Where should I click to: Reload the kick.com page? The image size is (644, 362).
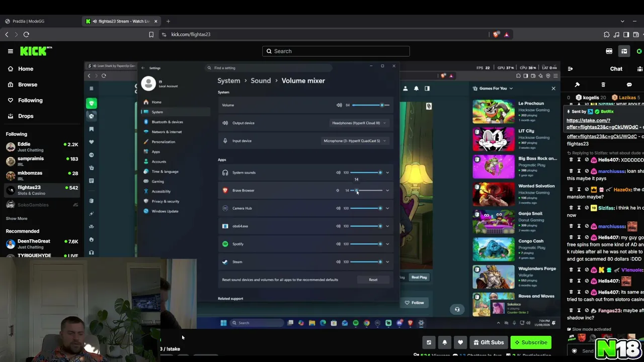(26, 34)
